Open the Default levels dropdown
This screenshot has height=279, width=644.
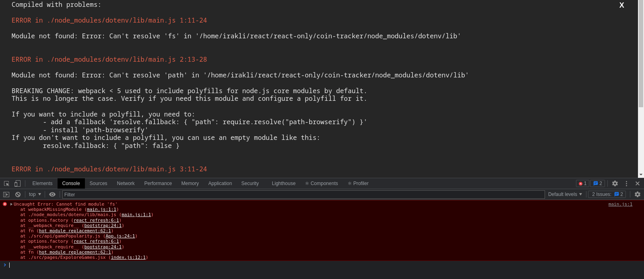(565, 194)
